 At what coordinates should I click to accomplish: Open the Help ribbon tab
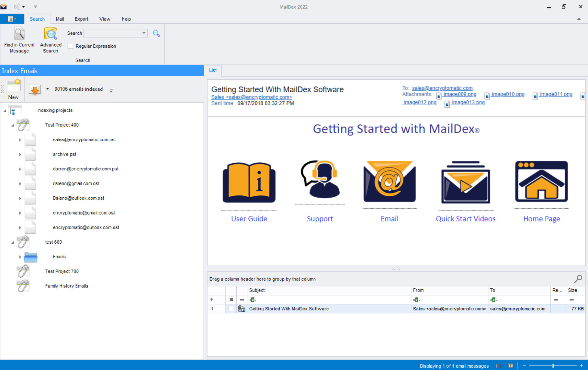click(126, 19)
